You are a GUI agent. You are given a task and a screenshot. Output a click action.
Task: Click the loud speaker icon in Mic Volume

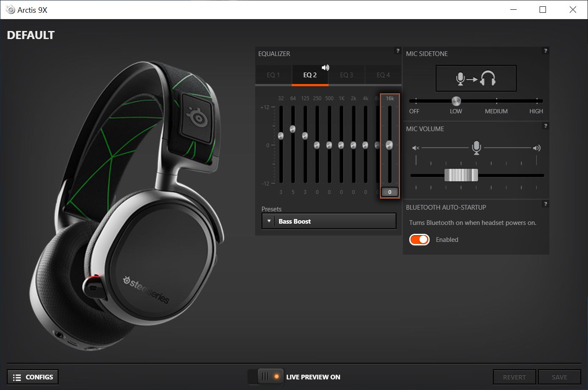coord(537,148)
